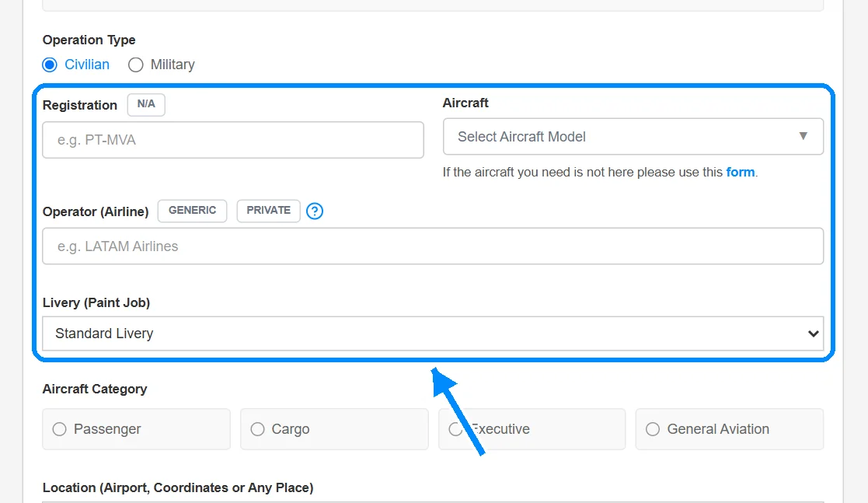Focus the Operator (Airline) input field
This screenshot has width=868, height=503.
pos(433,246)
